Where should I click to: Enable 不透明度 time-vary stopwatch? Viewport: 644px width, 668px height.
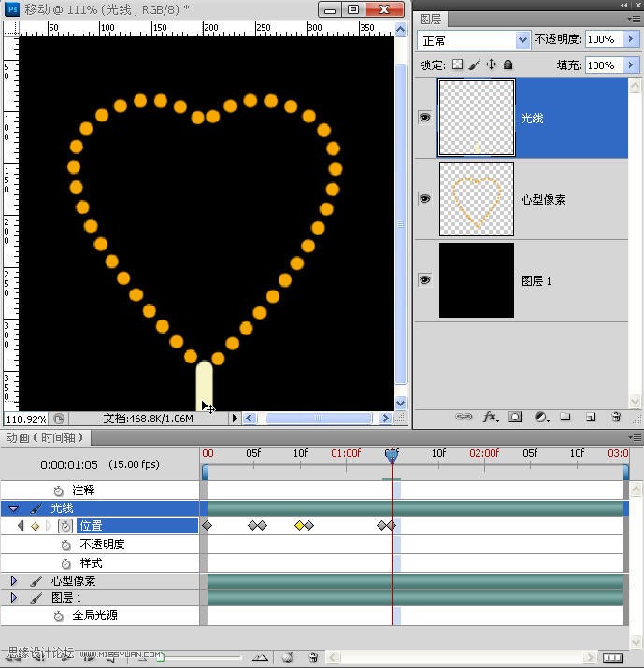coord(65,545)
